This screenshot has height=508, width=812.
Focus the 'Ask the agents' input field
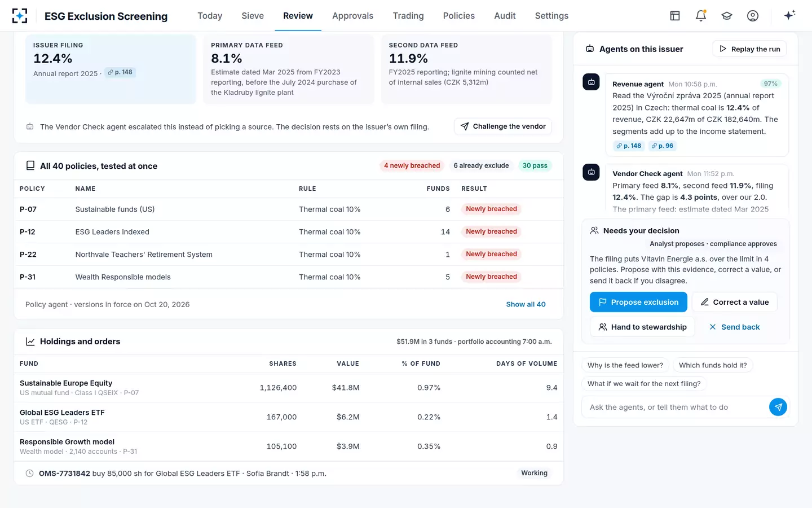(x=676, y=407)
